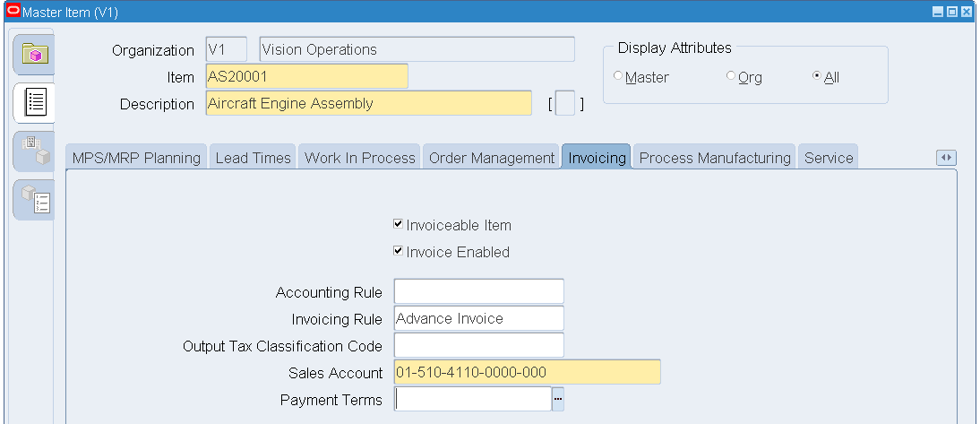Click the Item field showing AS20001

click(x=307, y=76)
